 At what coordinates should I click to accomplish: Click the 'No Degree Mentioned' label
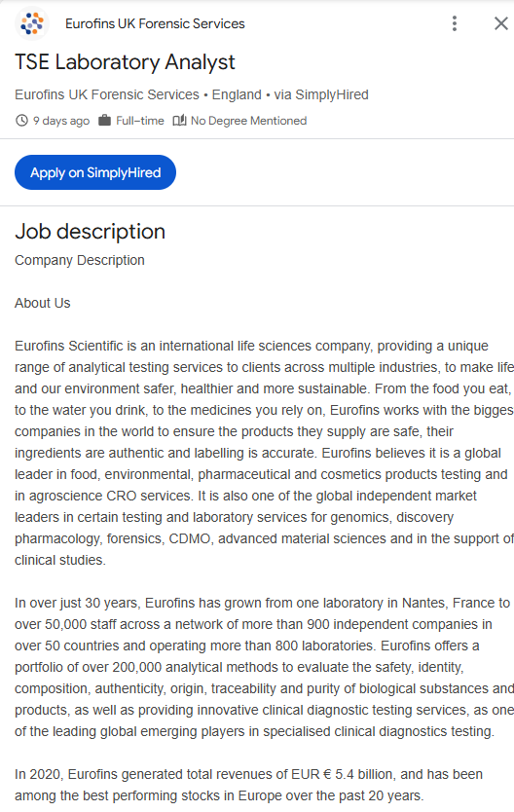pos(248,121)
